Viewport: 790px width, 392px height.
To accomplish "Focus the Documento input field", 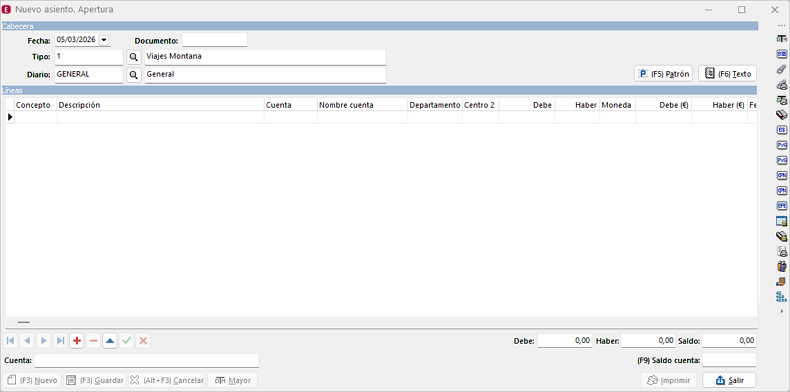I will click(215, 40).
